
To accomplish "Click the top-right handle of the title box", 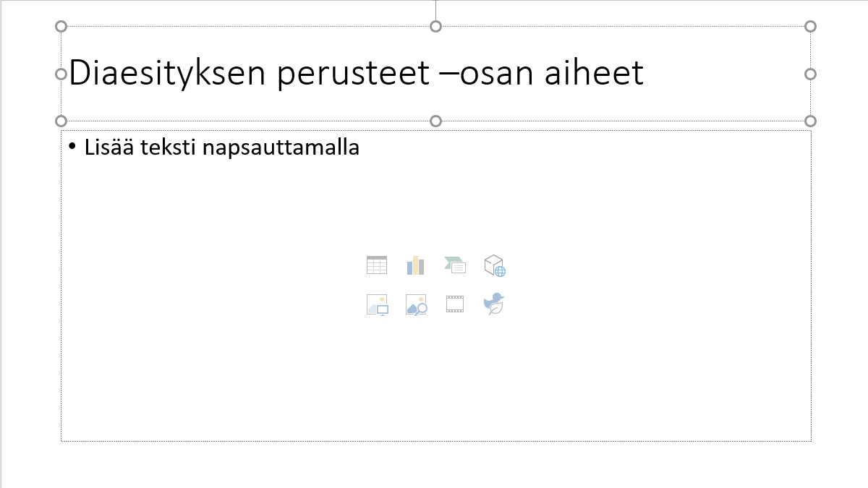I will (810, 27).
